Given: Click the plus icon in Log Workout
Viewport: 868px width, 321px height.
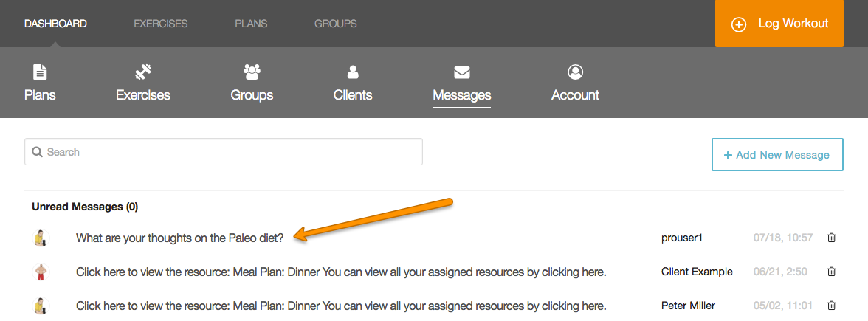Looking at the screenshot, I should tap(738, 24).
